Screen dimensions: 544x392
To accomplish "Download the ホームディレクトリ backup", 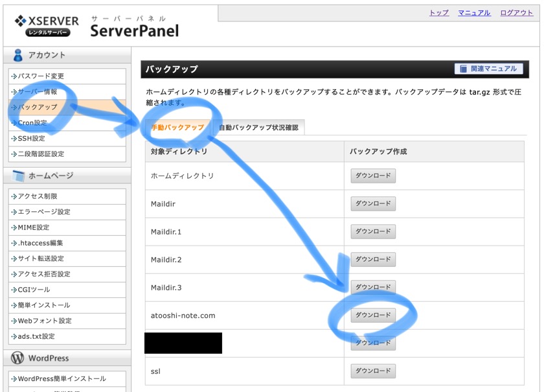I will pyautogui.click(x=373, y=176).
